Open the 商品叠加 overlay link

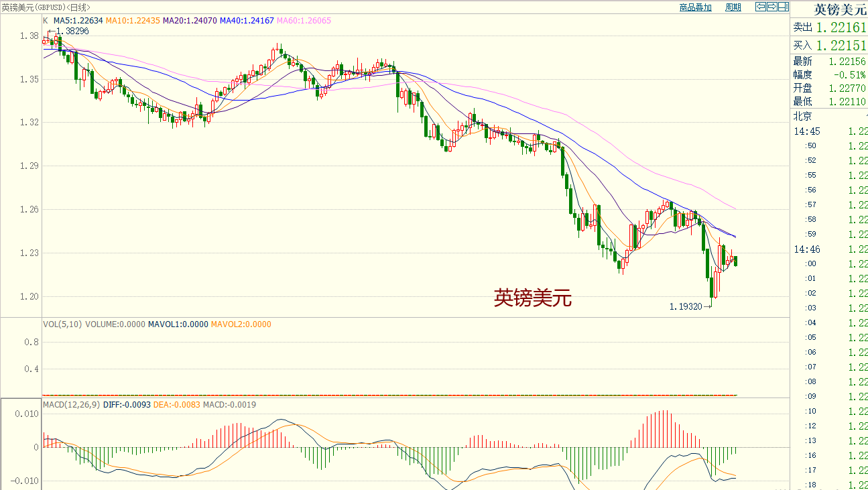pos(695,7)
